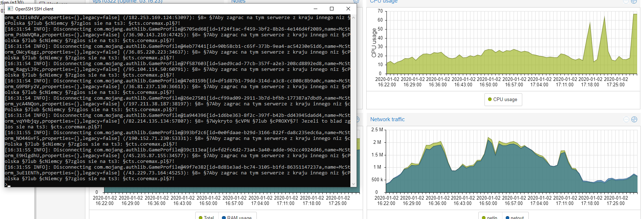Click the Notes panel heading
The width and height of the screenshot is (644, 219).
pyautogui.click(x=238, y=1)
